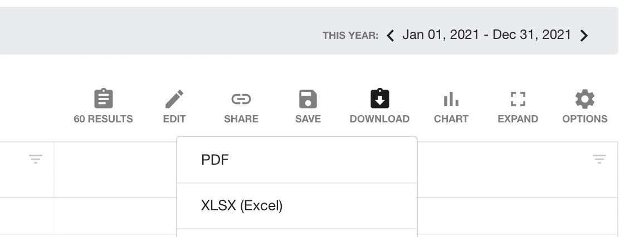
Task: Click the Share link icon
Action: (x=241, y=99)
